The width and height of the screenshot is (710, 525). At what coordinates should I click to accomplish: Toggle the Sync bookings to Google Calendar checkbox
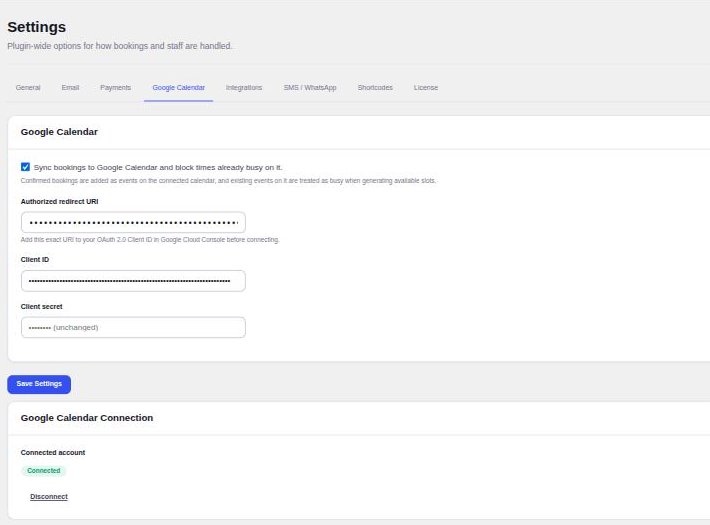pos(25,167)
